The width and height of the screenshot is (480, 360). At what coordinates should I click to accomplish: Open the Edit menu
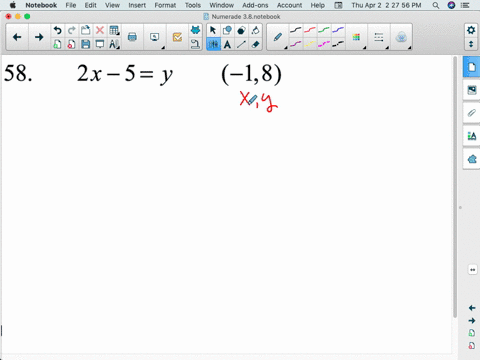pyautogui.click(x=90, y=5)
